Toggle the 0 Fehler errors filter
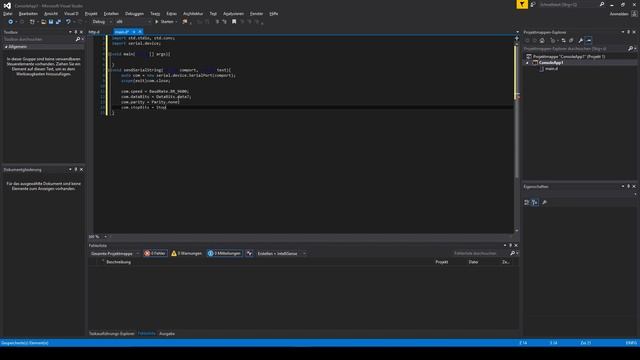 [x=155, y=253]
